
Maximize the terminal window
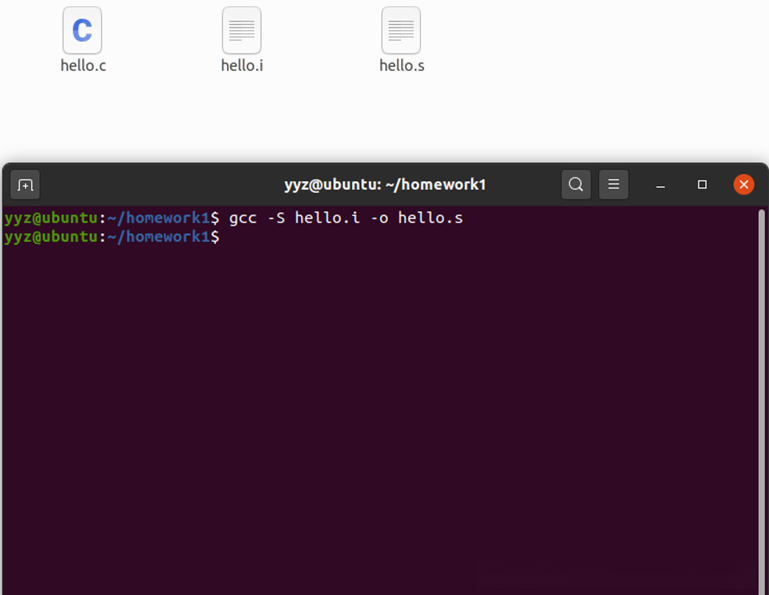[x=702, y=185]
